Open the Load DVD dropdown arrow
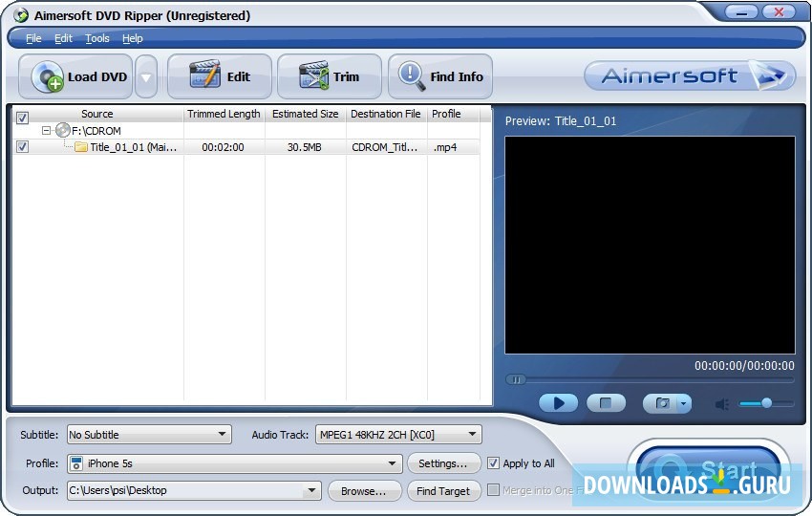 pyautogui.click(x=146, y=77)
